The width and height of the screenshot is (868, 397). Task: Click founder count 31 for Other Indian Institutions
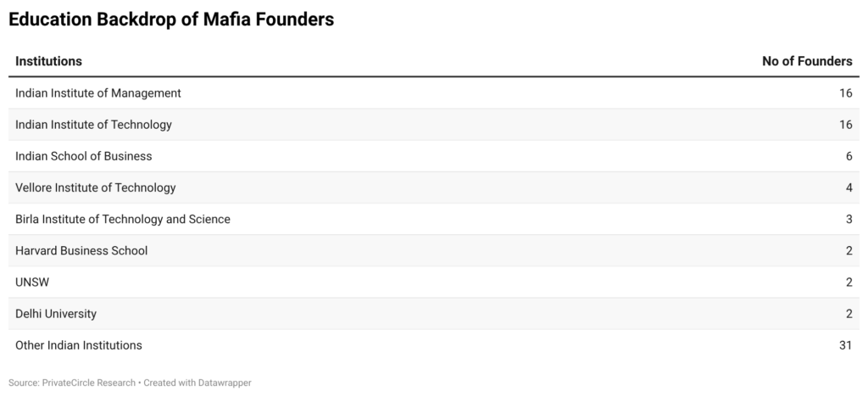coord(845,345)
